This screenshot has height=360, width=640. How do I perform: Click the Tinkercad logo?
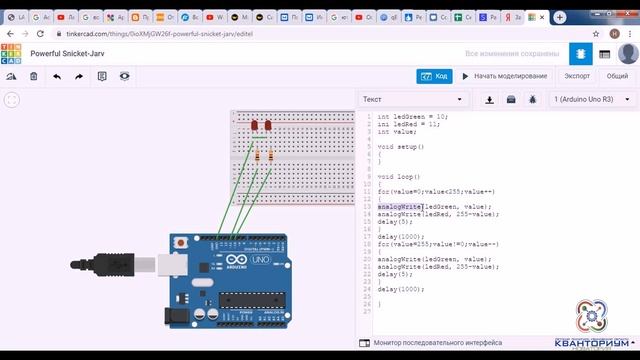11,53
